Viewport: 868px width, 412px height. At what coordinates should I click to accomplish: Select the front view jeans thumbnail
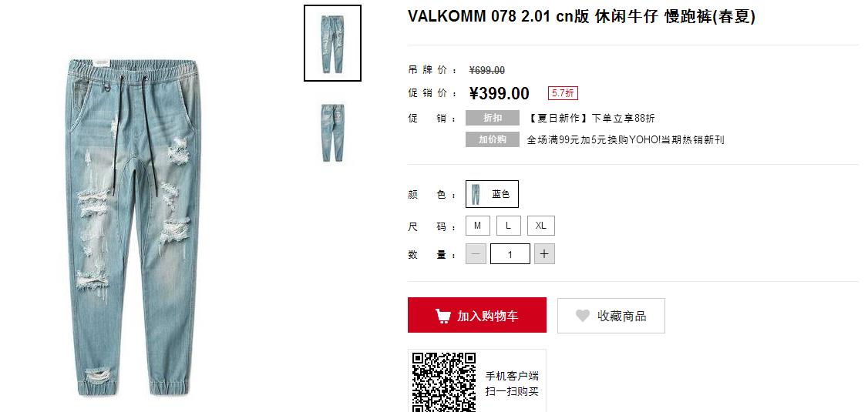(333, 43)
